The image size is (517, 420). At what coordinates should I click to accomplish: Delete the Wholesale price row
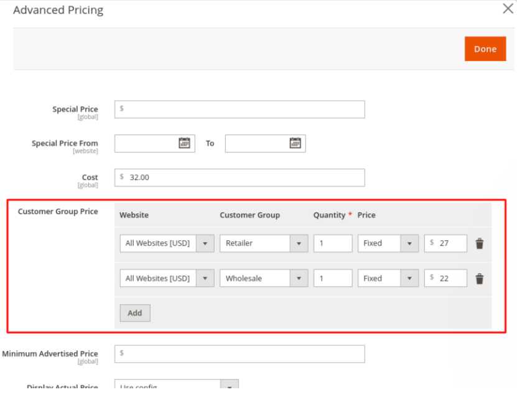click(479, 279)
